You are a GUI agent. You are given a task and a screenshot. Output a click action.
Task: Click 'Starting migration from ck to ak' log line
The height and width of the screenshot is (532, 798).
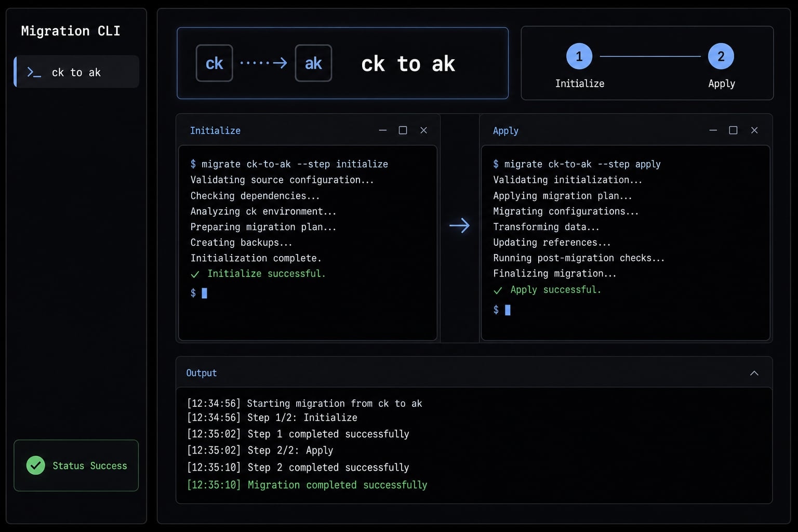[304, 404]
